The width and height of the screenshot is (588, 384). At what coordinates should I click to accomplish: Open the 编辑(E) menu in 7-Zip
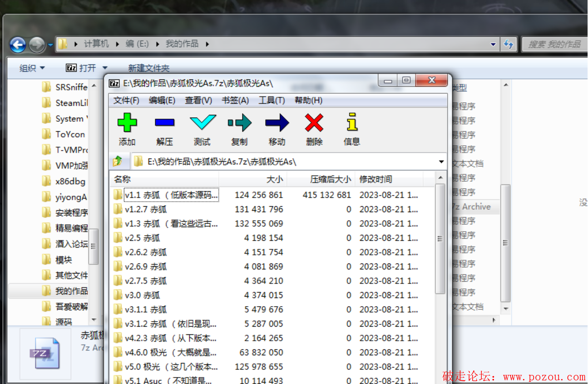coord(162,100)
